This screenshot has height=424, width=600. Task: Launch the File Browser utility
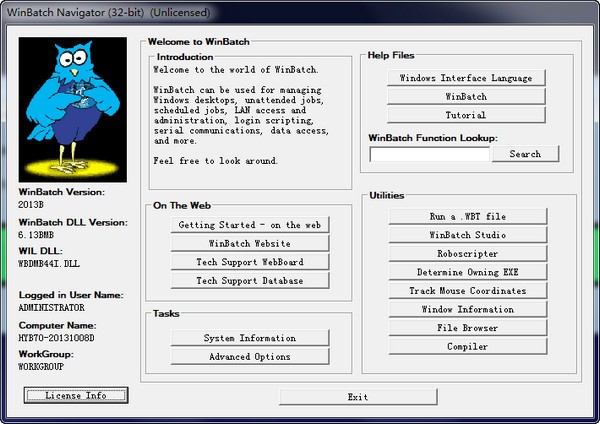(467, 328)
